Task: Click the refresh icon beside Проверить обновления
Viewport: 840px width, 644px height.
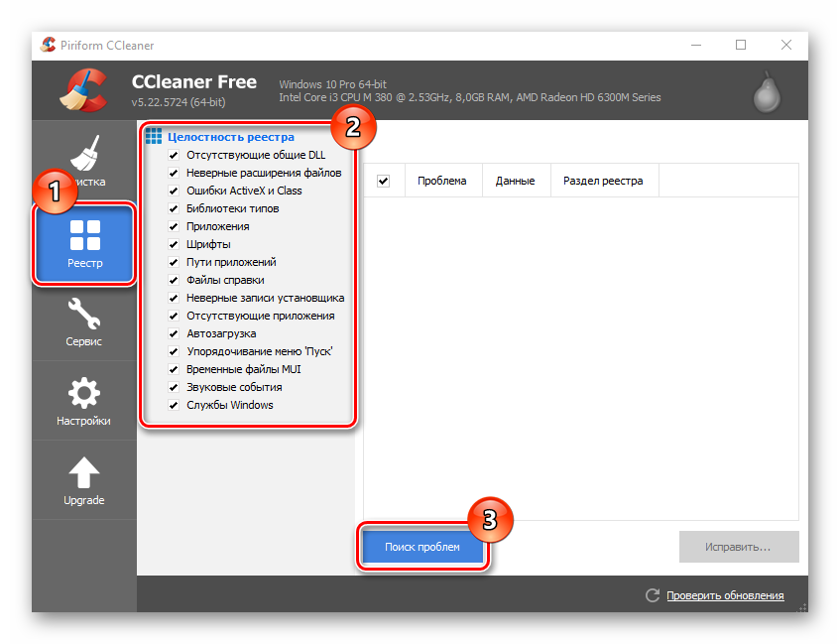Action: 652,595
